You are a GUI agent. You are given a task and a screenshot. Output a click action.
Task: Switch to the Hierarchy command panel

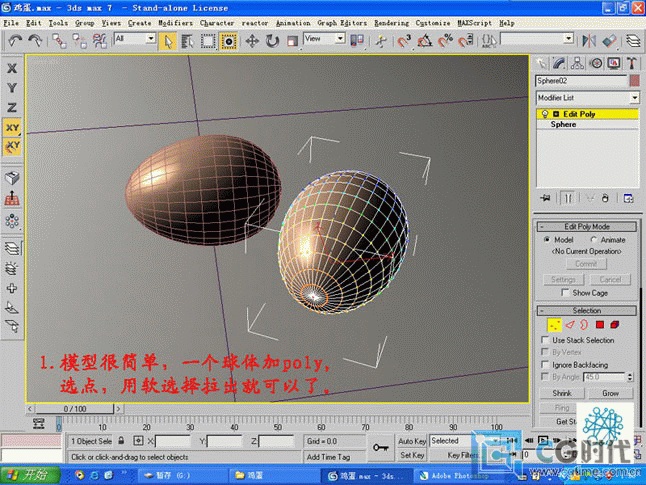(x=577, y=63)
